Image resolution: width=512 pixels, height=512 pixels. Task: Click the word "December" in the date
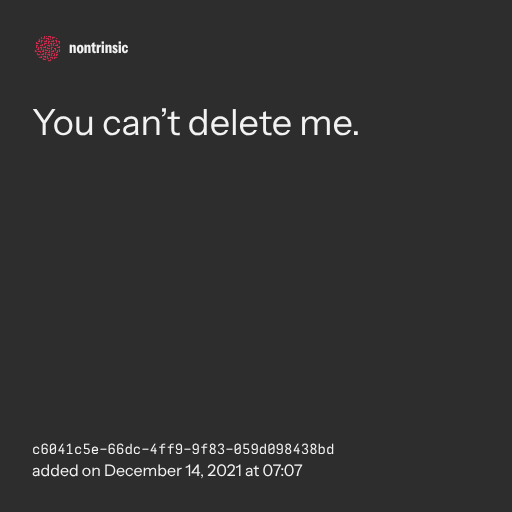click(x=143, y=471)
